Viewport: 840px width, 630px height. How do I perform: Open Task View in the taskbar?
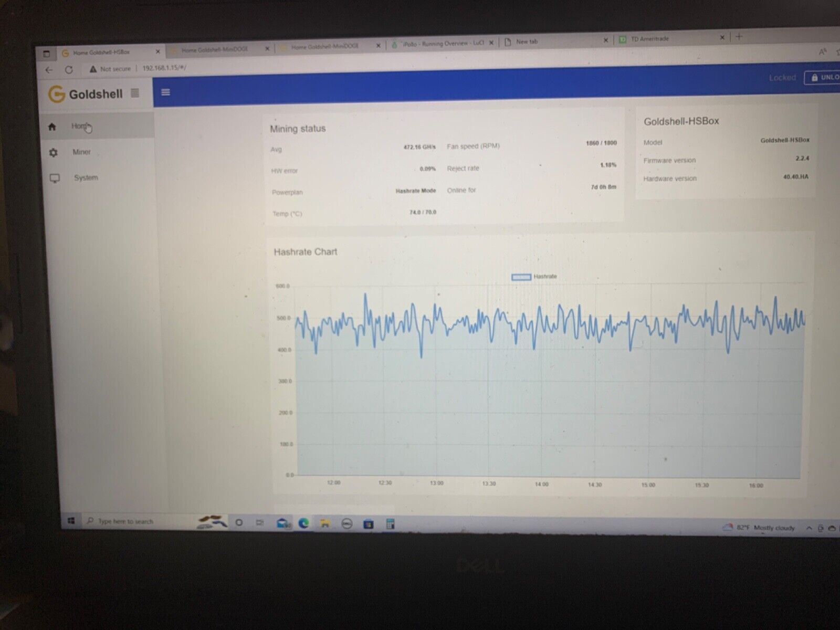pyautogui.click(x=259, y=522)
